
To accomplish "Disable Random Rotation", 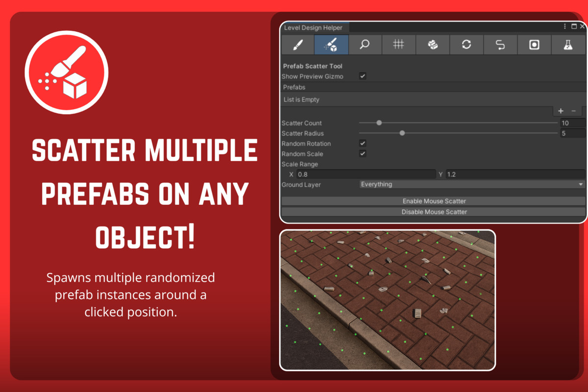I will pos(362,143).
